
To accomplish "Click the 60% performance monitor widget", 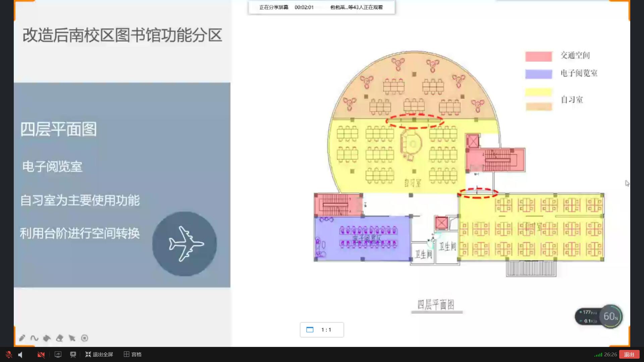I will 610,316.
